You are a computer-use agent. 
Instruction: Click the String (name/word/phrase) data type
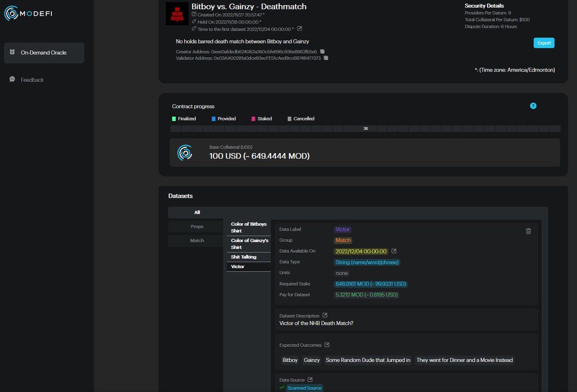click(x=367, y=262)
